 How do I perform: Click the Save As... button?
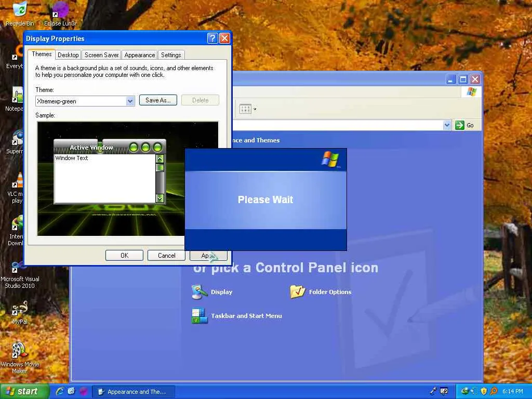point(158,100)
